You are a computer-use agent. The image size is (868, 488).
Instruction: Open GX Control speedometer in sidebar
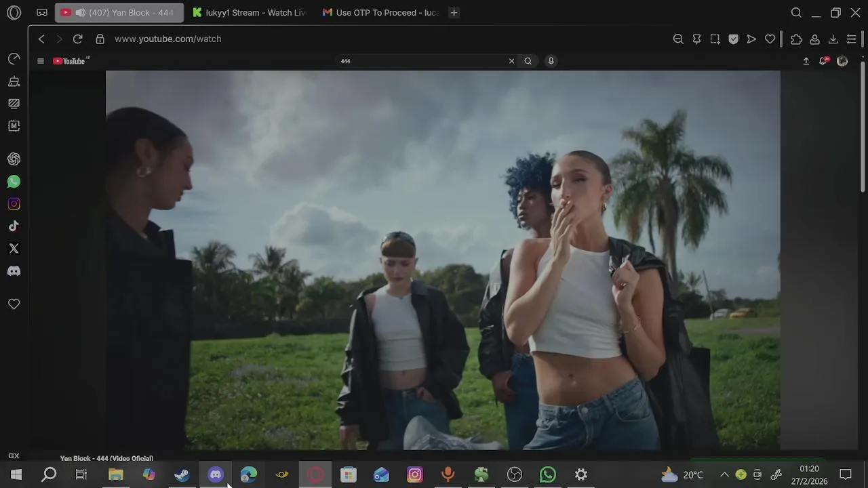pos(14,59)
